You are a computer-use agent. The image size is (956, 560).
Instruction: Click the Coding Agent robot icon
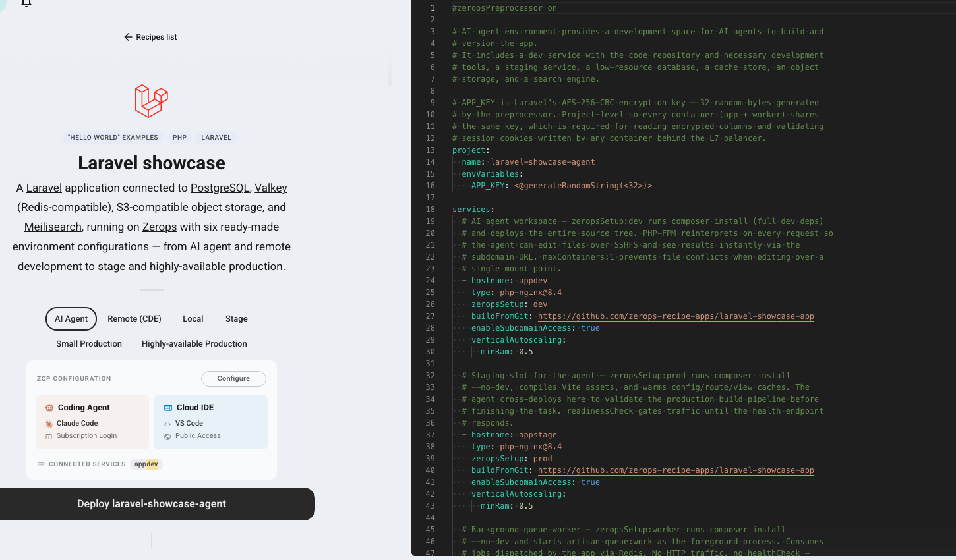(x=49, y=408)
